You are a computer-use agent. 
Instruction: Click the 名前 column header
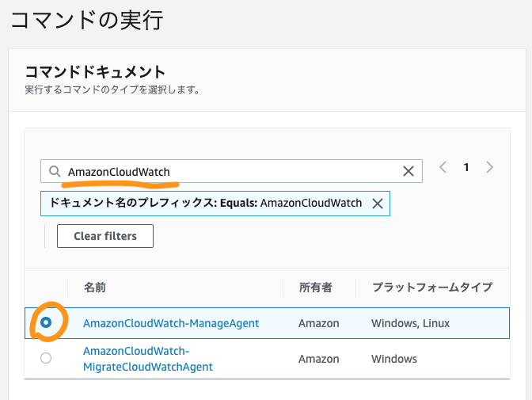95,288
